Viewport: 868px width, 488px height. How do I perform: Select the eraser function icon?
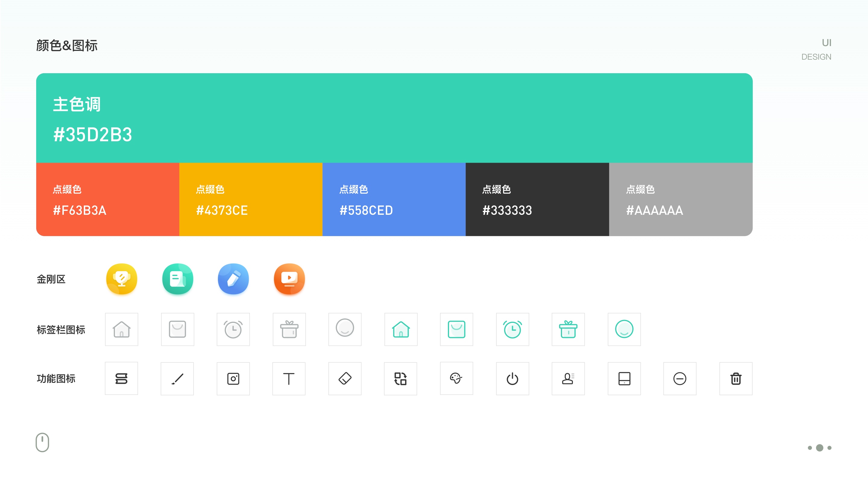[x=345, y=379]
